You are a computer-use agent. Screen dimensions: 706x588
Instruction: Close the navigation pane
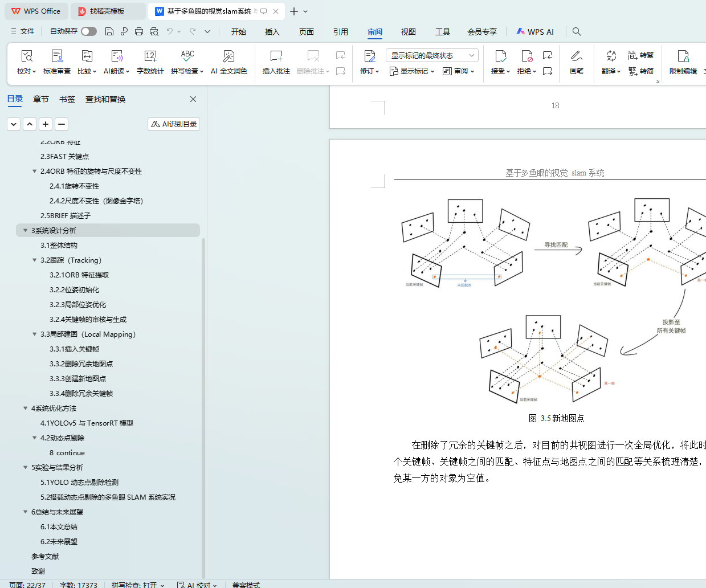point(193,99)
